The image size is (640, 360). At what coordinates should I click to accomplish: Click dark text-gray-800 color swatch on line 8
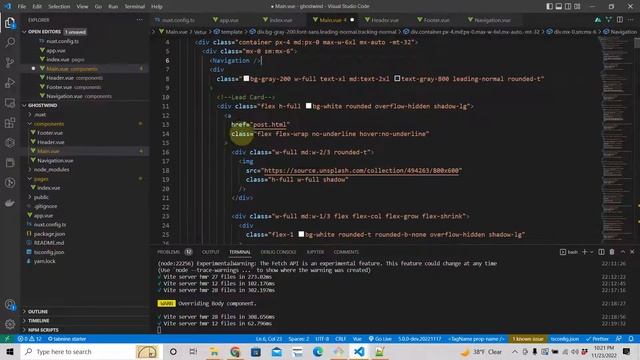click(397, 78)
